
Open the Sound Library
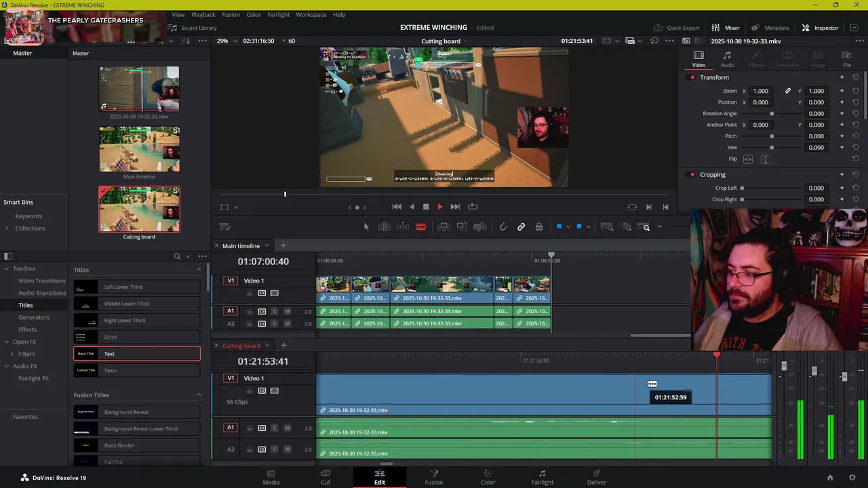(193, 28)
